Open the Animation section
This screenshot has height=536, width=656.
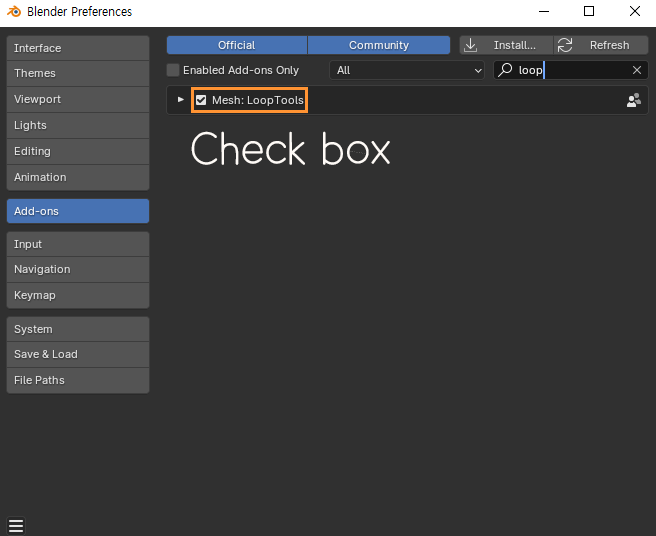click(x=78, y=177)
